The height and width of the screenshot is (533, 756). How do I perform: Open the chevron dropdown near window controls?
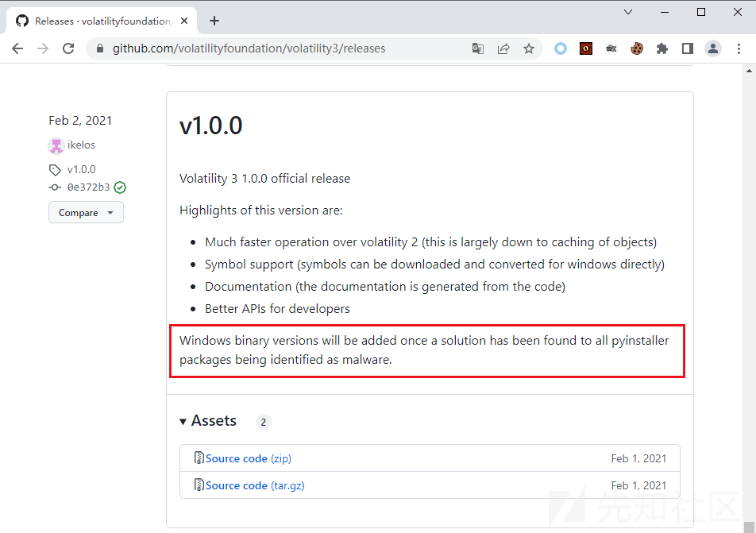tap(627, 12)
